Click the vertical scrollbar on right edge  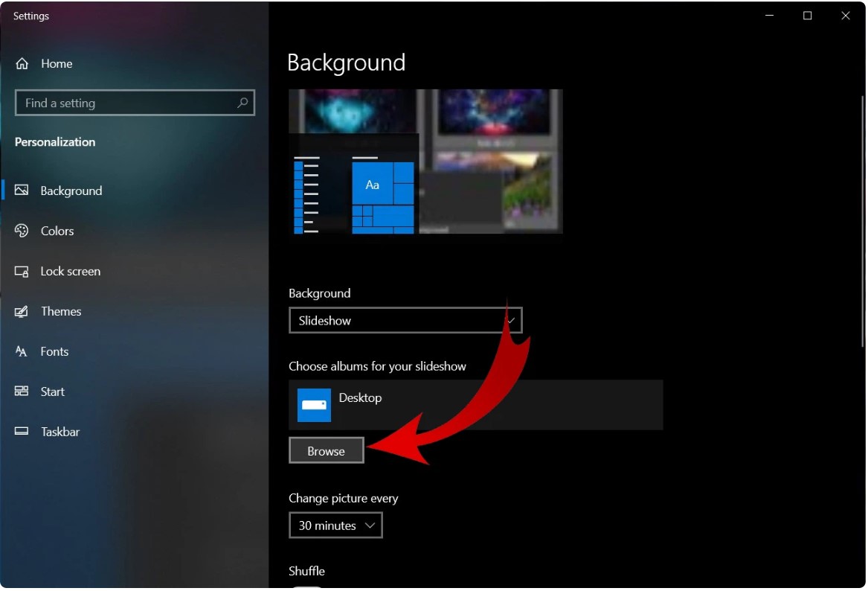pyautogui.click(x=861, y=223)
